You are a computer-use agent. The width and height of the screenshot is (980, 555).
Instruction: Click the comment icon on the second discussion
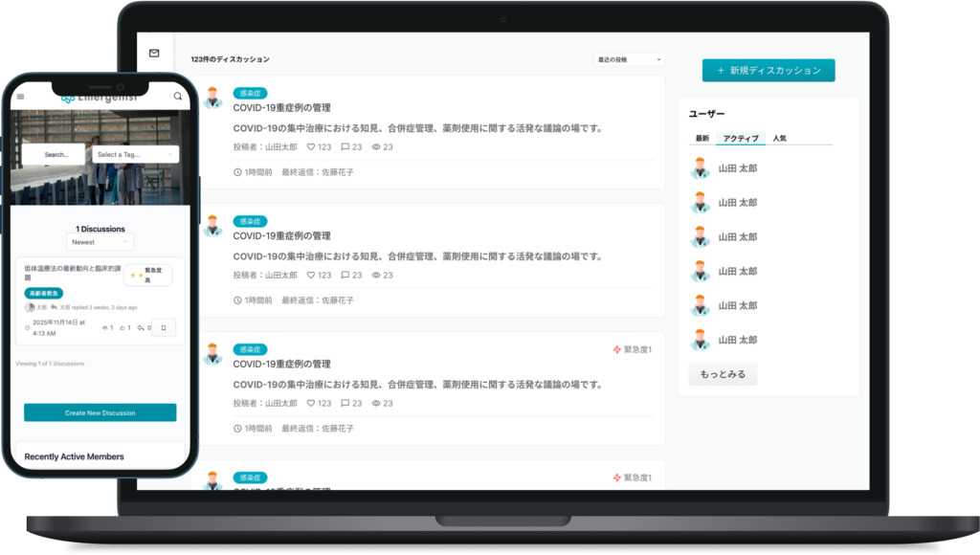point(345,275)
